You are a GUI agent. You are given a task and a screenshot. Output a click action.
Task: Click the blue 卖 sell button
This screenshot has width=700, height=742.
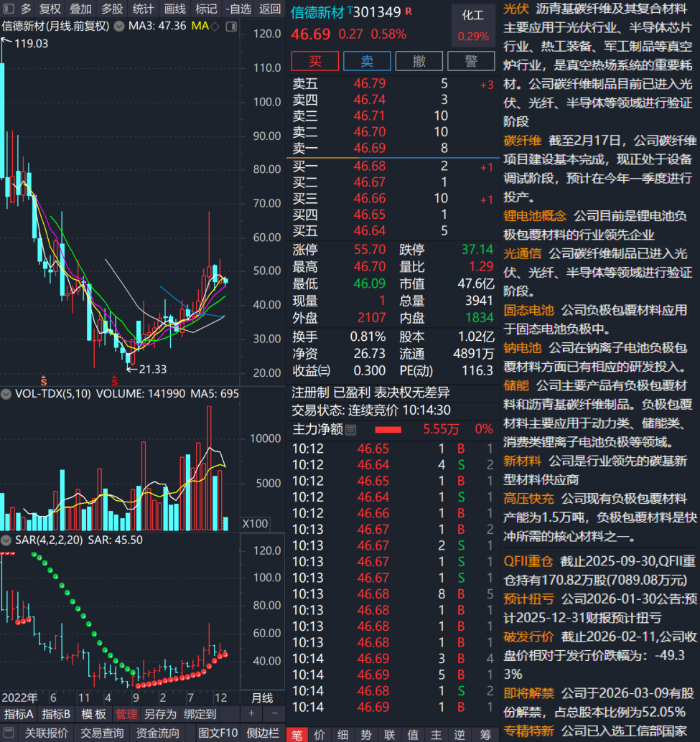click(x=367, y=61)
